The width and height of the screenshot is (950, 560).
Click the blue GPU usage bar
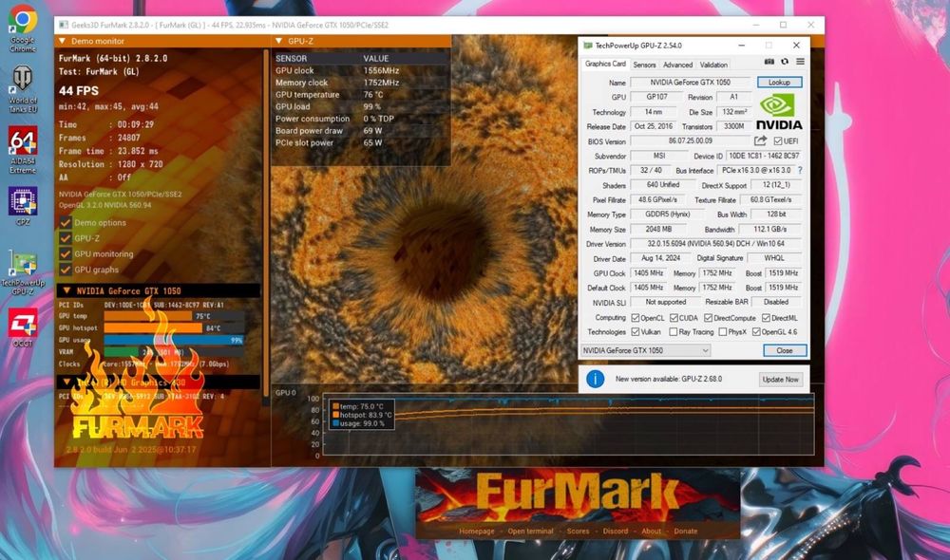(x=174, y=340)
